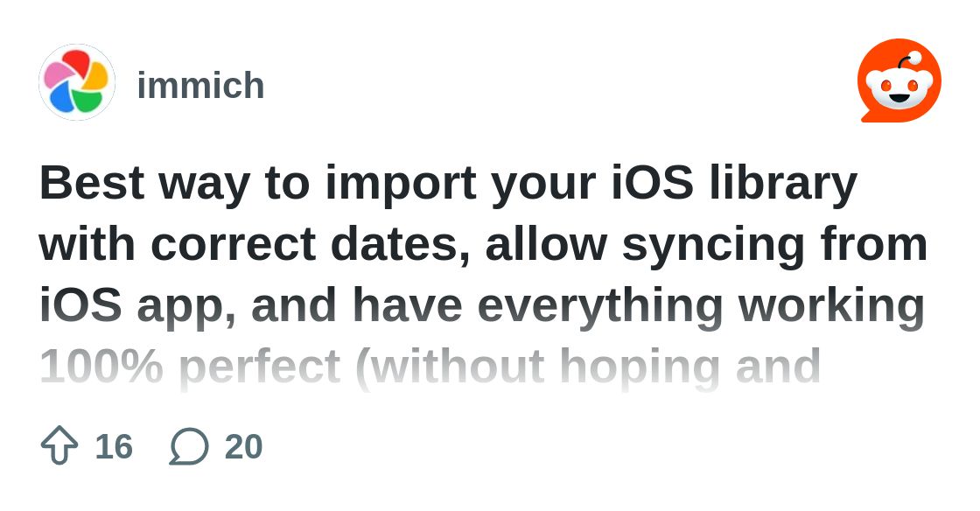Click the word "import" in the title
This screenshot has width=980, height=511.
(x=401, y=184)
